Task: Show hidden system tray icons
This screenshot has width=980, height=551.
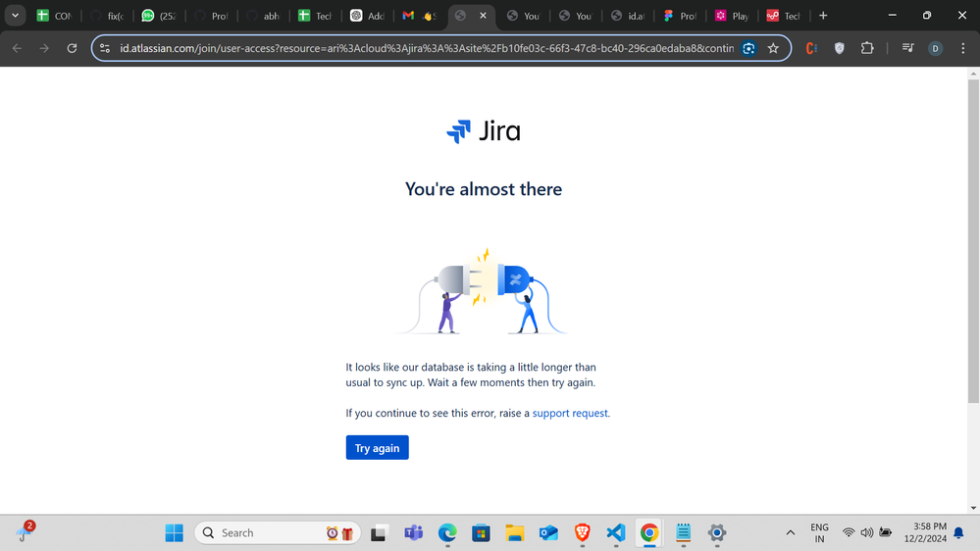Action: coord(790,533)
